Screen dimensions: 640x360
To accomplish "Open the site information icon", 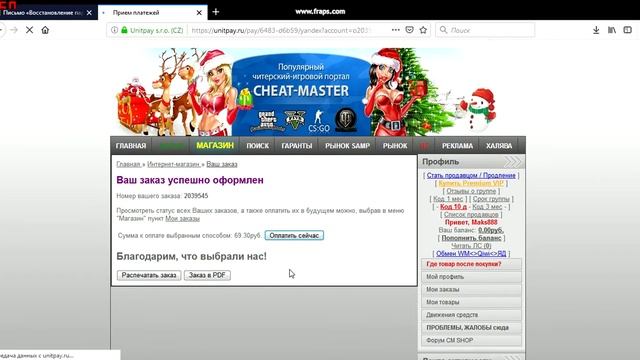I will (x=114, y=30).
